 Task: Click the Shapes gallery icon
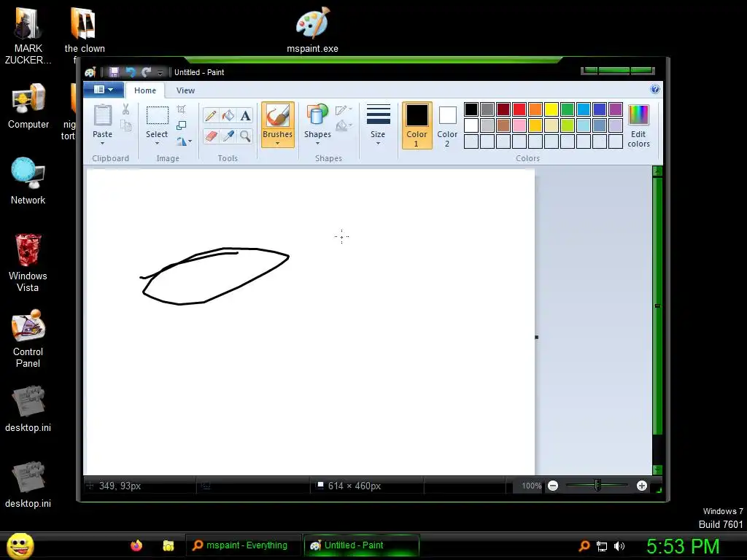click(x=317, y=116)
